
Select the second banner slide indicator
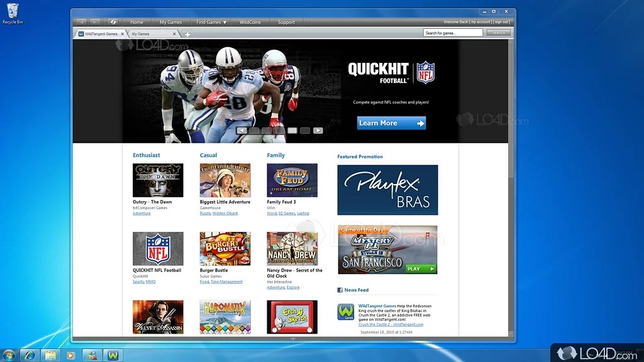pos(267,131)
